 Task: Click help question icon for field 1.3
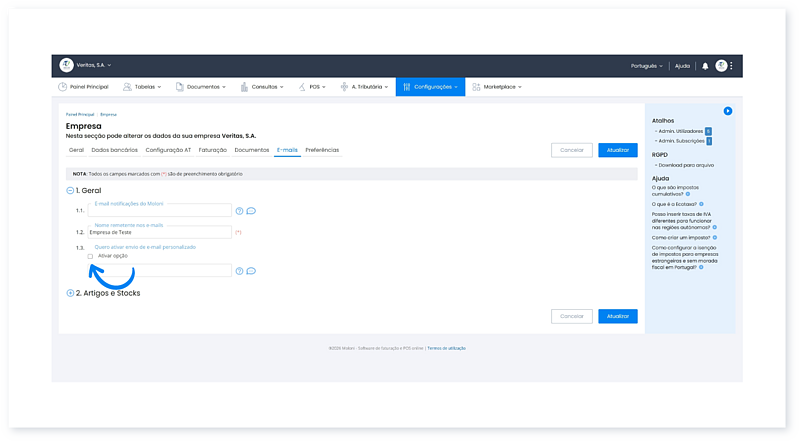[x=239, y=271]
